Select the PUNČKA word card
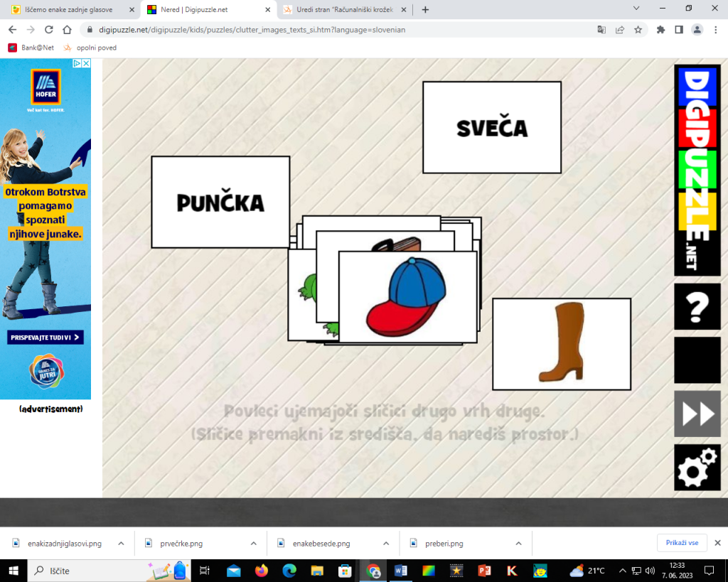 (x=220, y=202)
